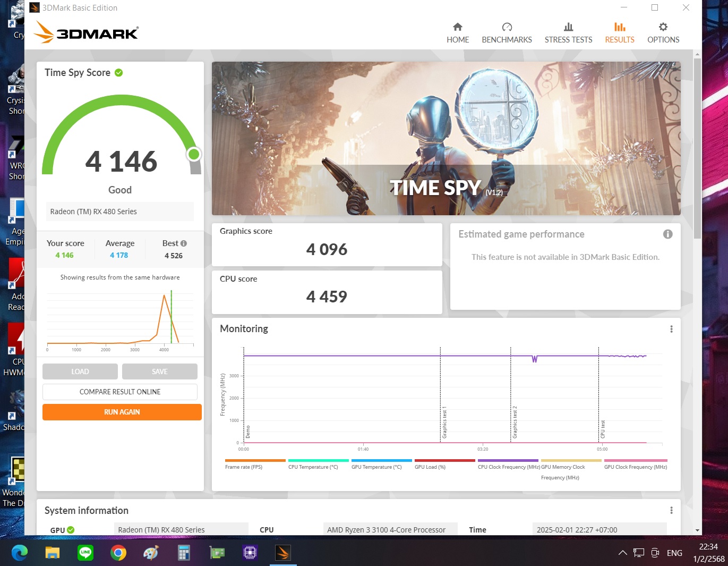Open the Benchmarks gauge icon

click(507, 27)
